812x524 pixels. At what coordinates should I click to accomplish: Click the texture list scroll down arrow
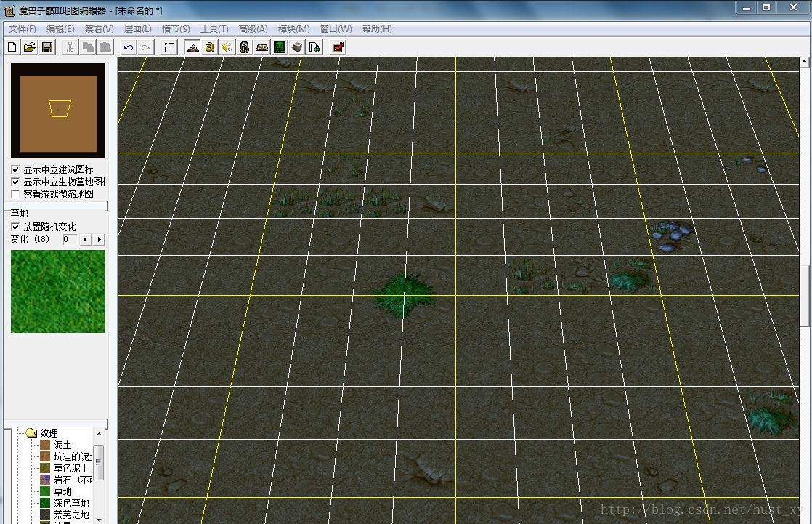98,519
